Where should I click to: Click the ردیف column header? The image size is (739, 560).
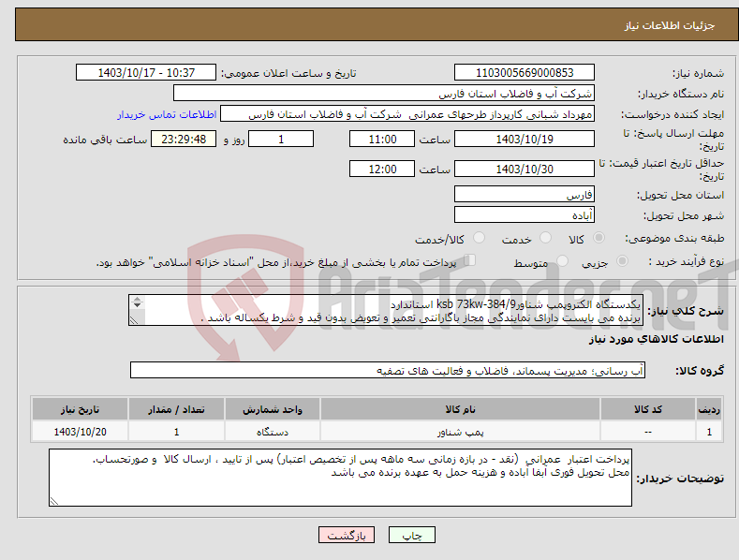tap(709, 409)
